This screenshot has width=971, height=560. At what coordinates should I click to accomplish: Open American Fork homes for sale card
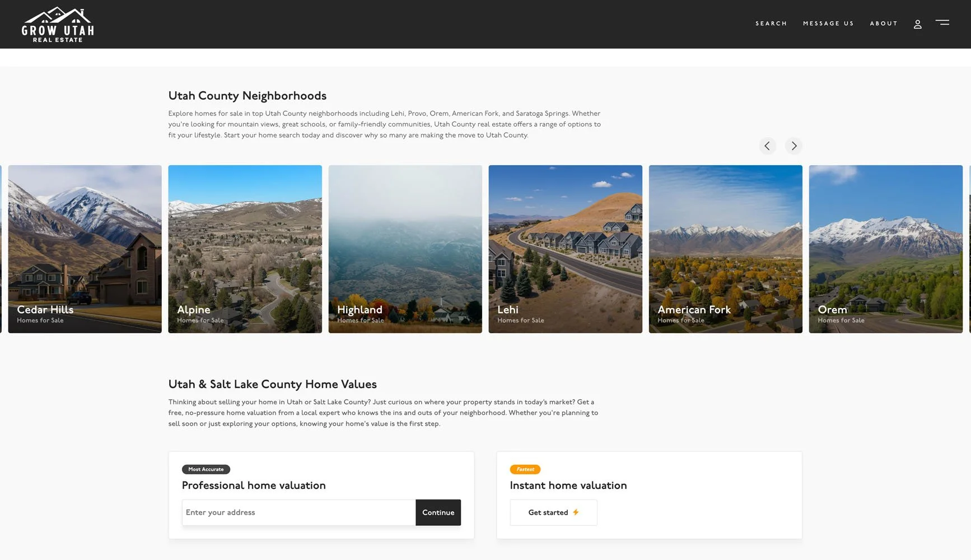coord(726,249)
